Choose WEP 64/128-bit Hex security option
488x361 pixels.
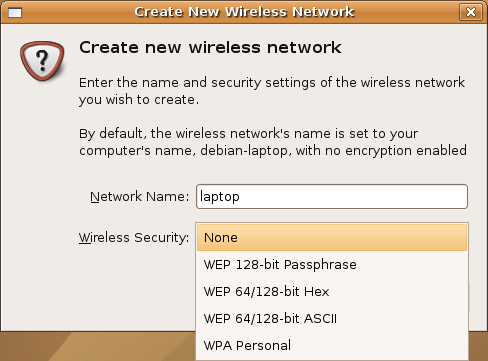point(332,292)
